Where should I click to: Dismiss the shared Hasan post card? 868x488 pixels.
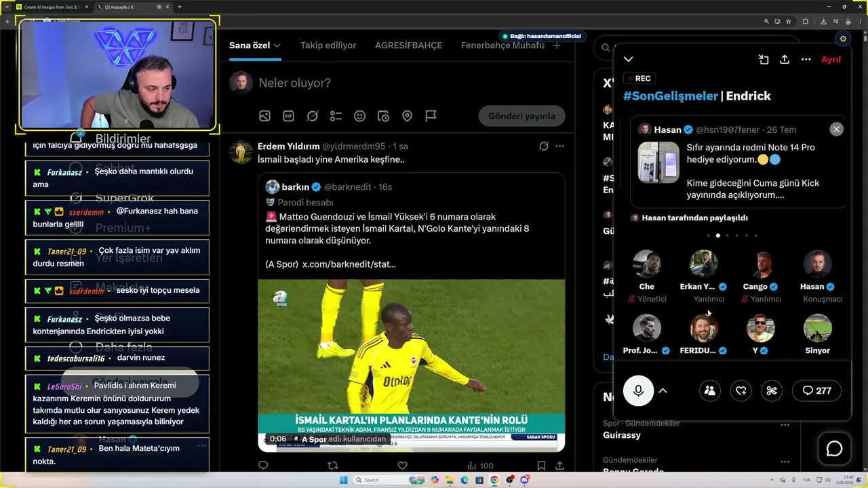pyautogui.click(x=836, y=129)
